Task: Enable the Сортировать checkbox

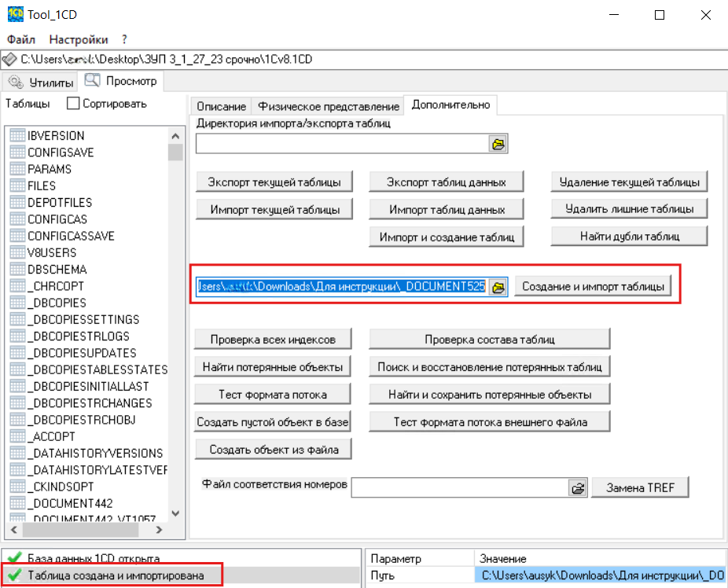Action: (x=73, y=104)
